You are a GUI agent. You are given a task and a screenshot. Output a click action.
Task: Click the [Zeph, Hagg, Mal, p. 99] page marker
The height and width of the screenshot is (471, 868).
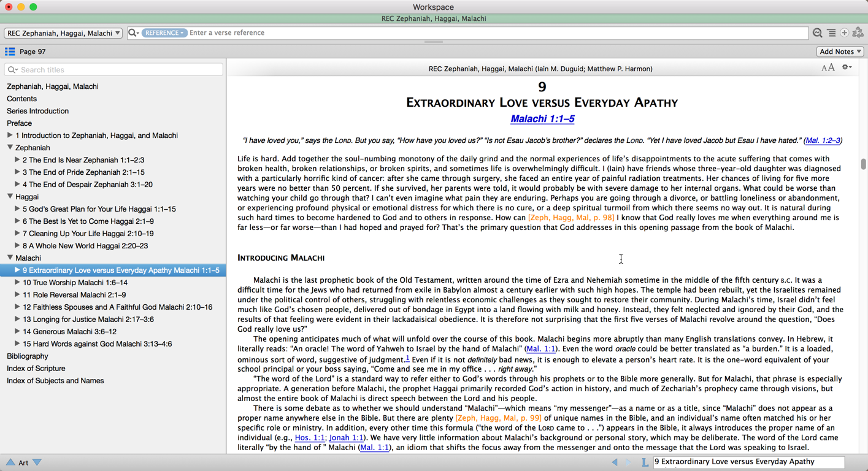tap(498, 418)
